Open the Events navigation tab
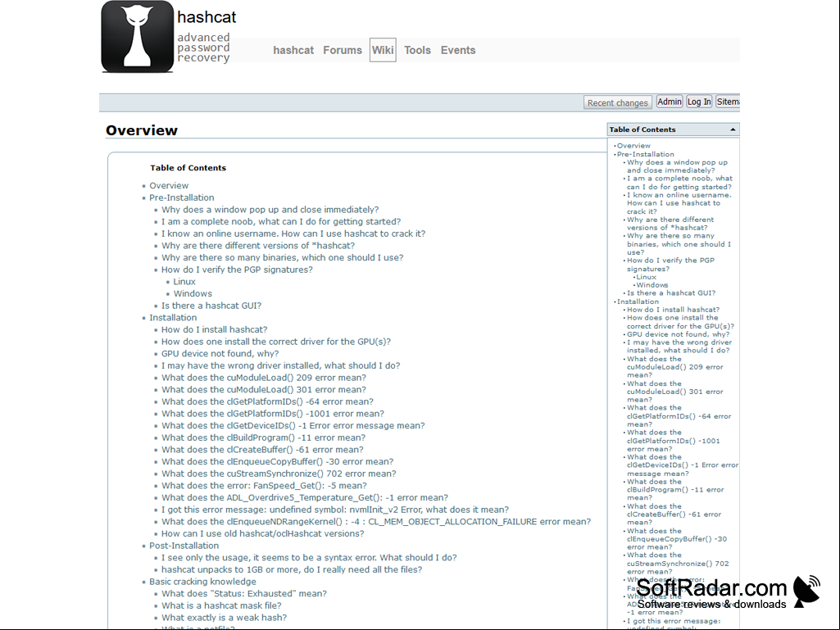This screenshot has width=840, height=630. tap(458, 50)
